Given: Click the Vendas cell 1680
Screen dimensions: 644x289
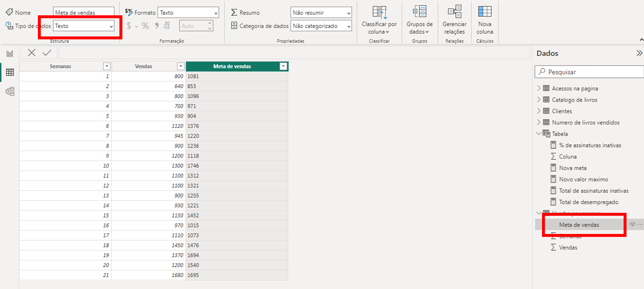Looking at the screenshot, I should 149,275.
